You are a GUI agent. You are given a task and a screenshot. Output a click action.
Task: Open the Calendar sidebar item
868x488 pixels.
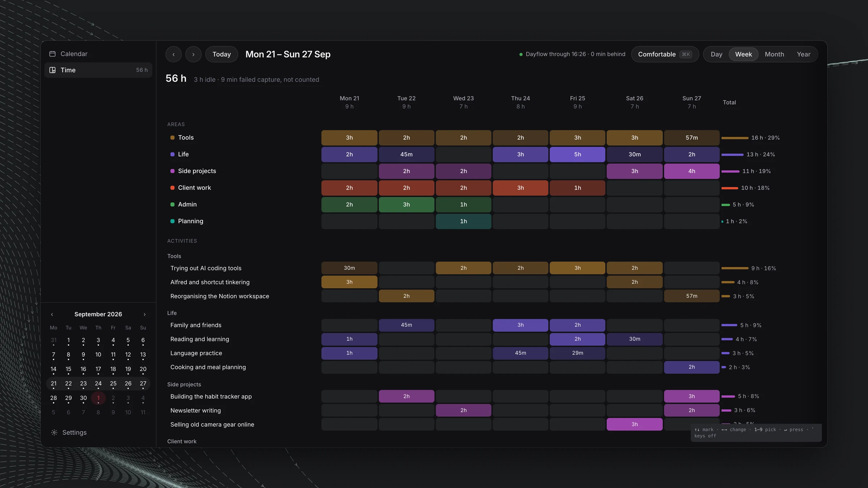pos(98,54)
